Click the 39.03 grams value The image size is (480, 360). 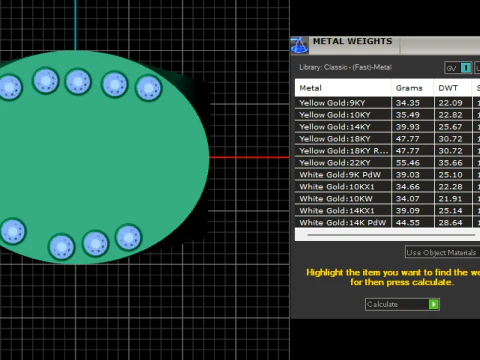click(408, 175)
